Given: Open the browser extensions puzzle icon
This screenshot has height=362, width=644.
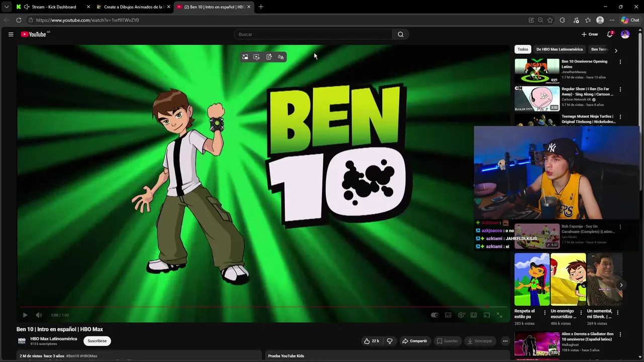Looking at the screenshot, I should point(562,20).
